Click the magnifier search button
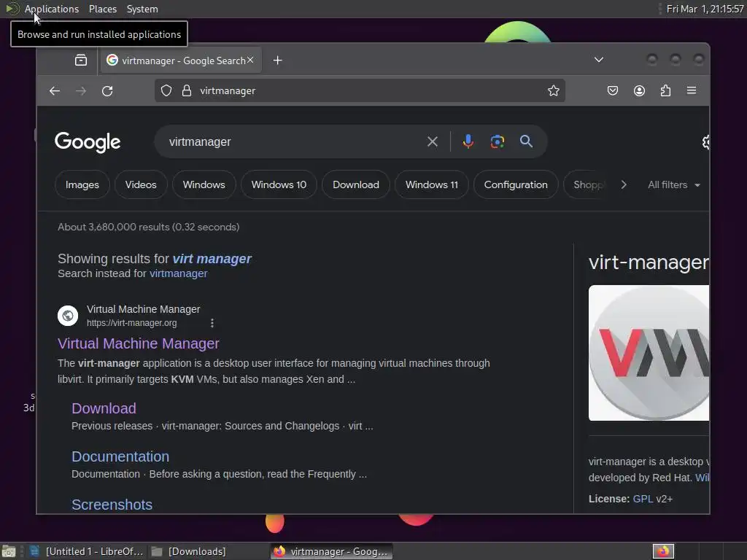The width and height of the screenshot is (747, 560). tap(527, 141)
